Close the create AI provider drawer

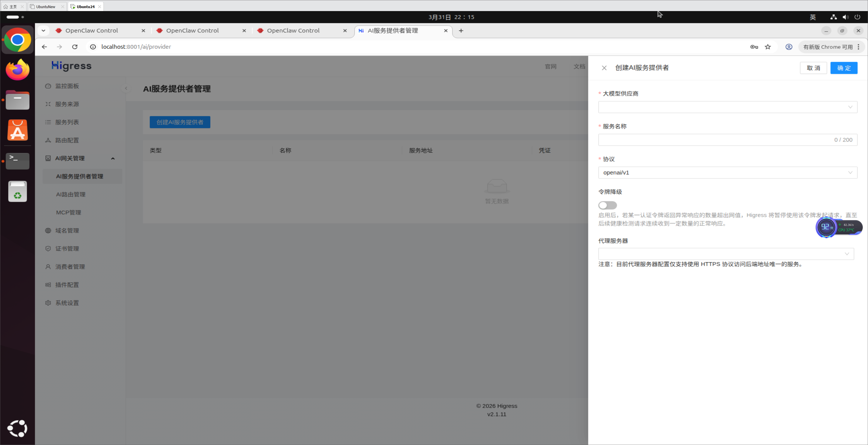(x=604, y=68)
